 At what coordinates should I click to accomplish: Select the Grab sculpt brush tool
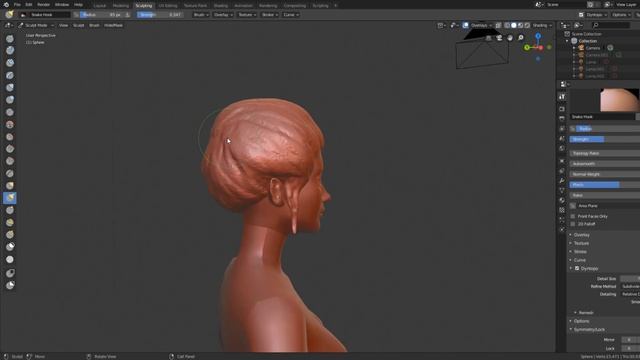(x=10, y=186)
